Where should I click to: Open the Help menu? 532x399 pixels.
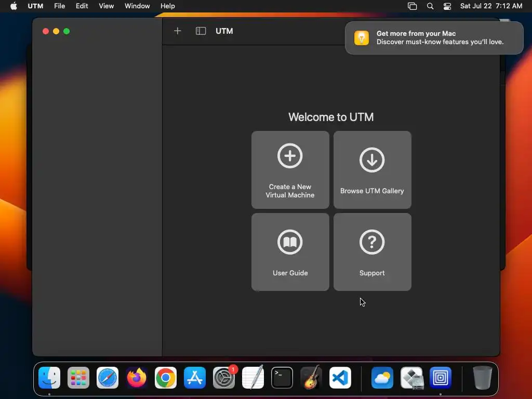point(168,6)
